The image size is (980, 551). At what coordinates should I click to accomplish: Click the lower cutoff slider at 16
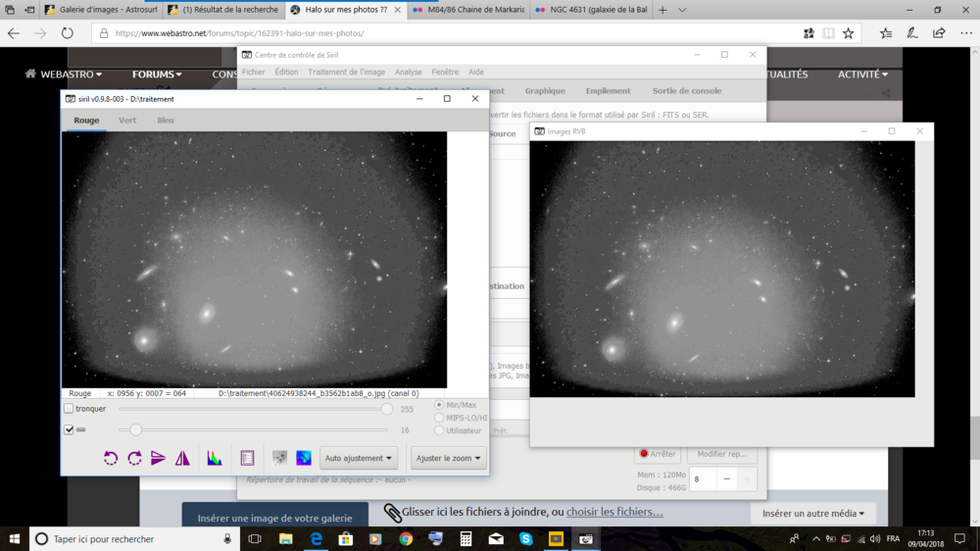[135, 429]
